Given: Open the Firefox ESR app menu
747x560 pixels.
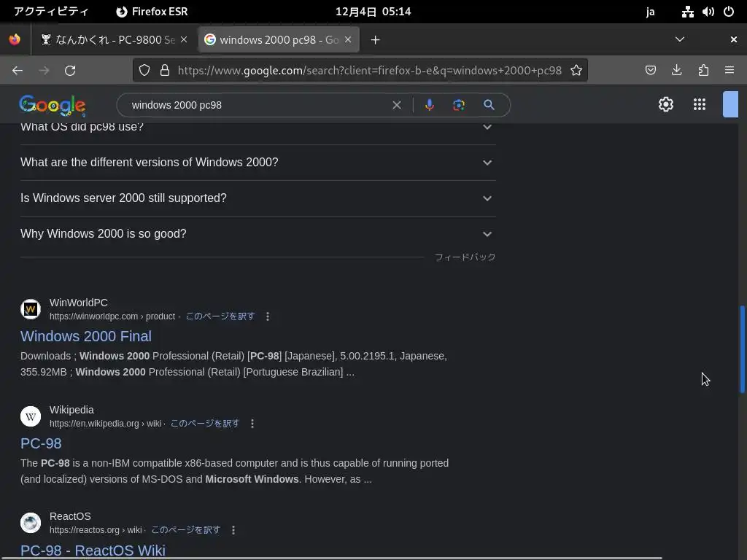Looking at the screenshot, I should (x=152, y=12).
